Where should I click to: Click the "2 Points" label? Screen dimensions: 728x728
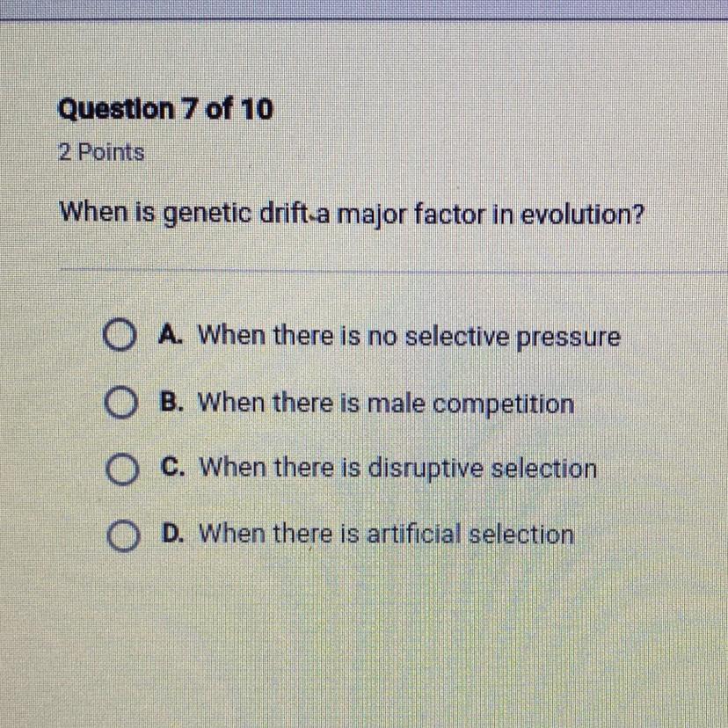101,152
